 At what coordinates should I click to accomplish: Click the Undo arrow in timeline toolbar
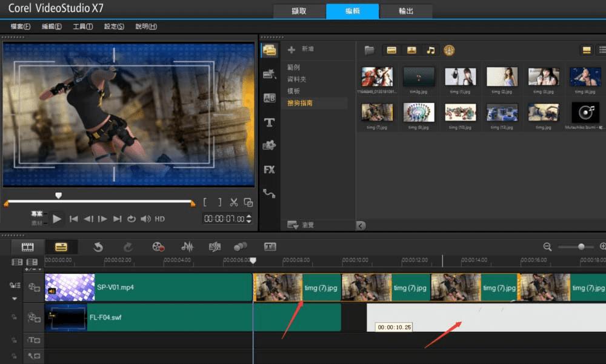[98, 247]
